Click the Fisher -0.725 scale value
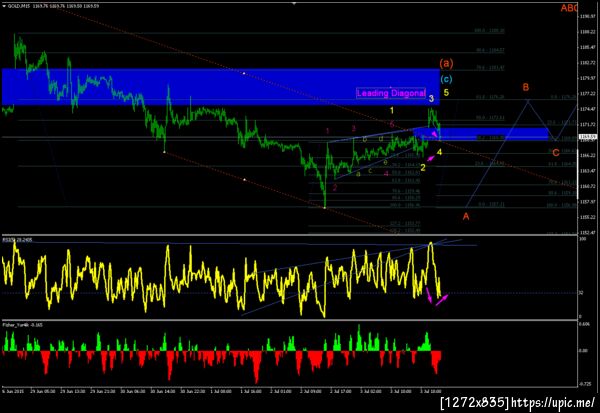 point(585,384)
